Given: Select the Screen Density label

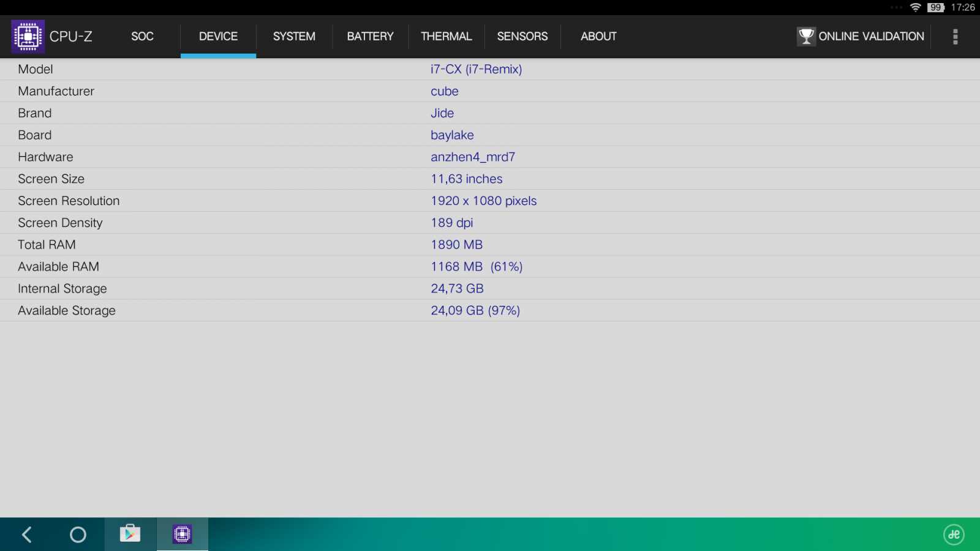Looking at the screenshot, I should pos(60,223).
